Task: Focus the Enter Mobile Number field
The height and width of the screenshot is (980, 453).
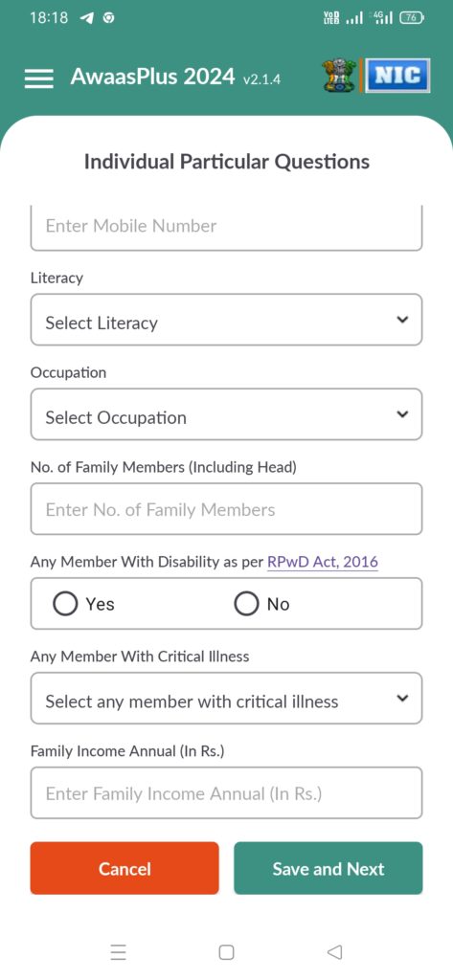Action: [226, 228]
